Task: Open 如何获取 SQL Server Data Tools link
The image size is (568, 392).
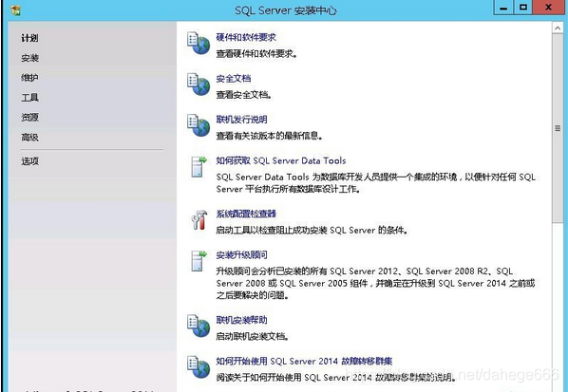Action: [281, 160]
